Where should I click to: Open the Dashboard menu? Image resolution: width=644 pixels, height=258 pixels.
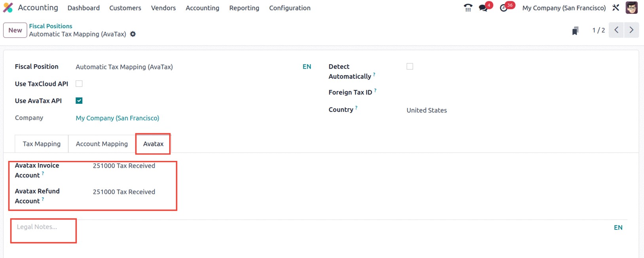point(83,8)
